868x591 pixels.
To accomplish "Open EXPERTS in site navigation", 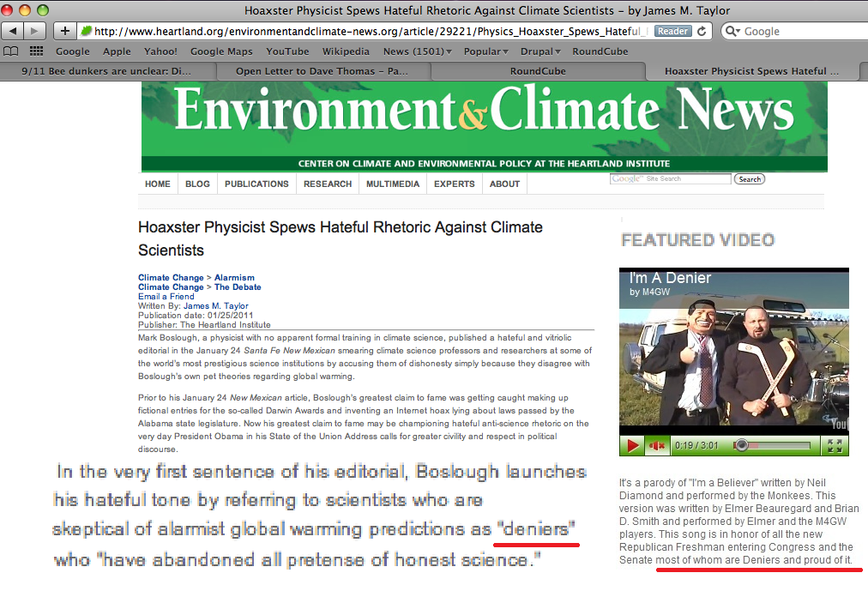I will pyautogui.click(x=455, y=184).
